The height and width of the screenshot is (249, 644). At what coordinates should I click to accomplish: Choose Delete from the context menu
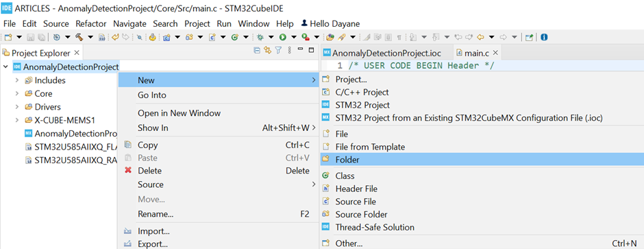tap(219, 171)
